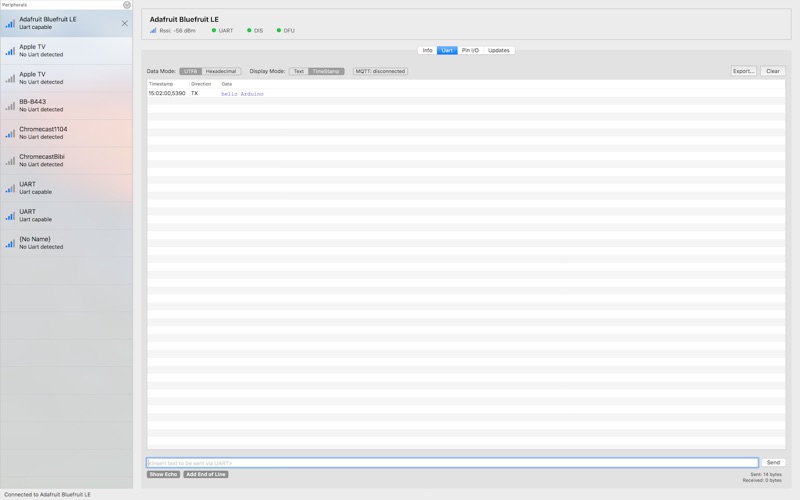
Task: Click the green DIS service indicator
Action: coord(249,30)
